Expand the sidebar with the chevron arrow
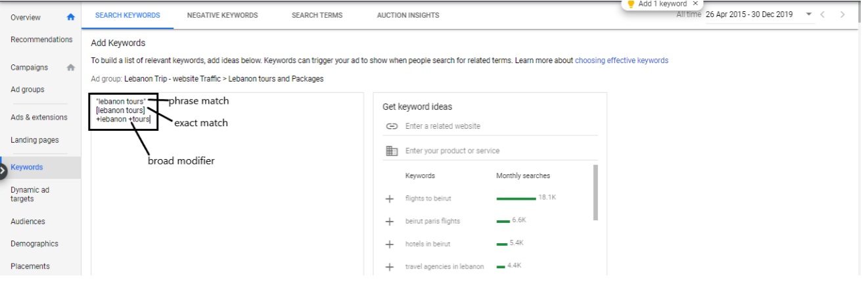 click(x=2, y=170)
